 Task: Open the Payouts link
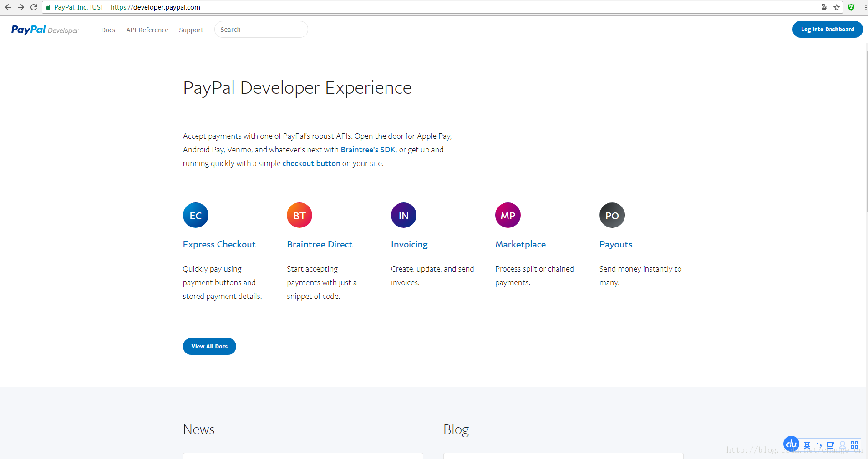pyautogui.click(x=616, y=244)
